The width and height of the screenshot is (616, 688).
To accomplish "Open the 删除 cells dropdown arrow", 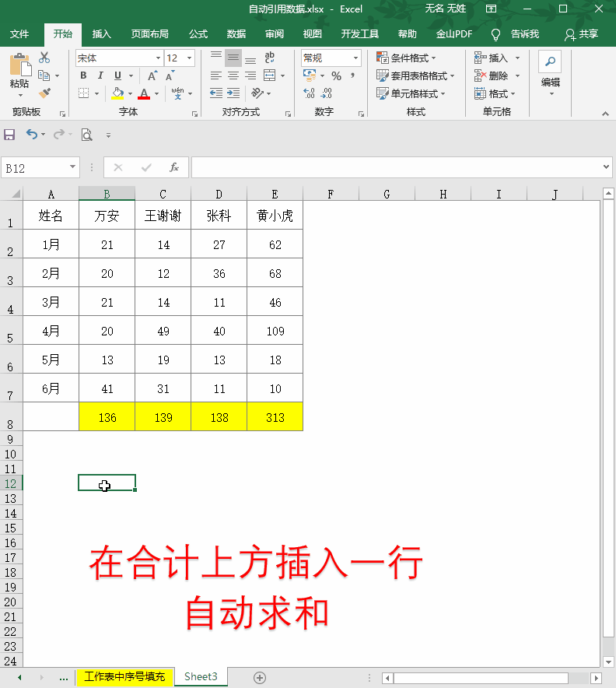I will (x=518, y=76).
